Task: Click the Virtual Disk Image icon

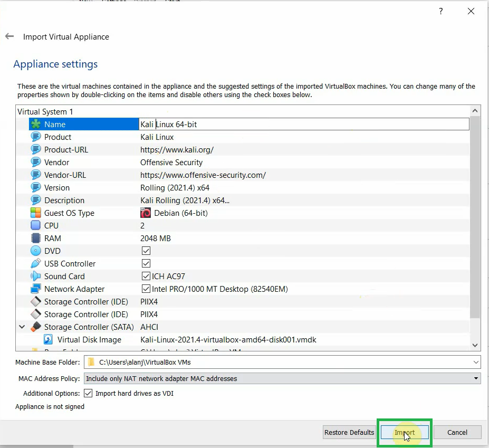Action: click(48, 339)
